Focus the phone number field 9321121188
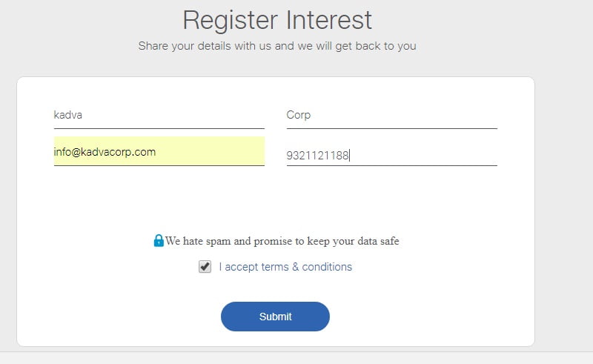The width and height of the screenshot is (593, 364). (x=392, y=155)
